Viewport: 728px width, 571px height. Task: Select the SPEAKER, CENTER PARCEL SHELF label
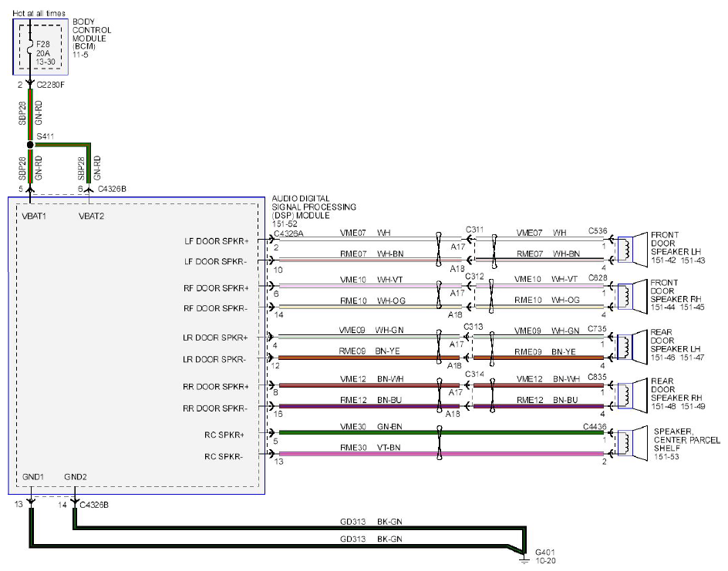(x=687, y=440)
